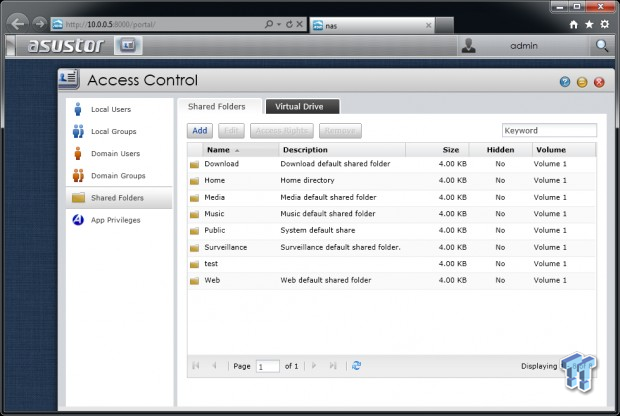
Task: Select the nas browser tab
Action: tap(372, 25)
